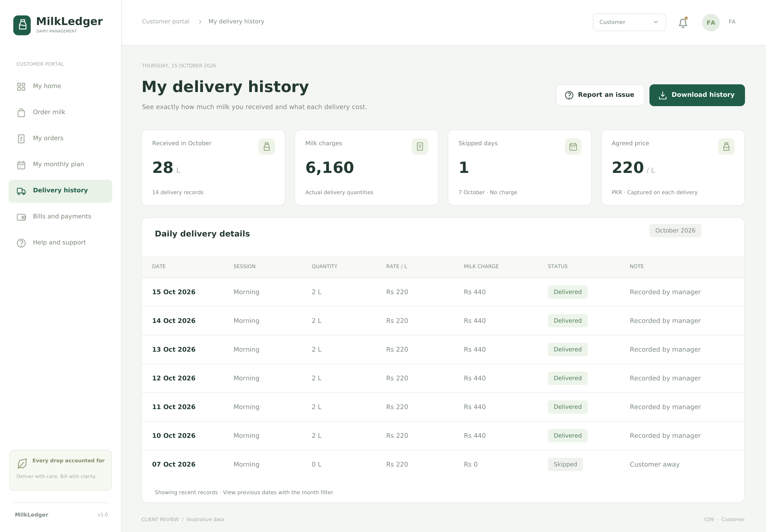Click the RATE / L column header
The width and height of the screenshot is (766, 532).
[397, 266]
